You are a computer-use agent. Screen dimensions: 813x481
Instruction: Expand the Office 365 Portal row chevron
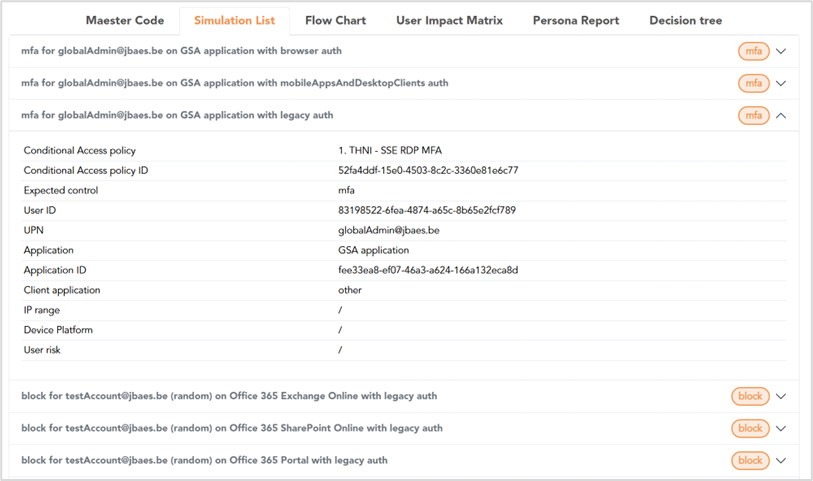[x=781, y=461]
